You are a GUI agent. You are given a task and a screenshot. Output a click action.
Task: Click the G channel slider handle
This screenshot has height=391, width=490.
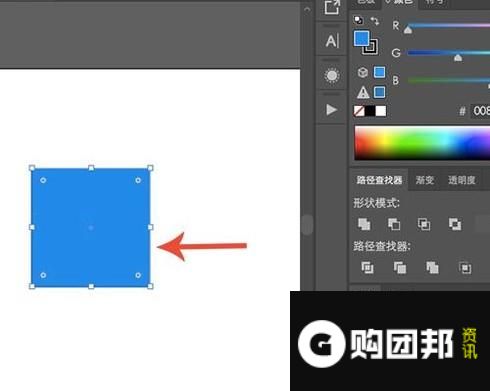(458, 58)
